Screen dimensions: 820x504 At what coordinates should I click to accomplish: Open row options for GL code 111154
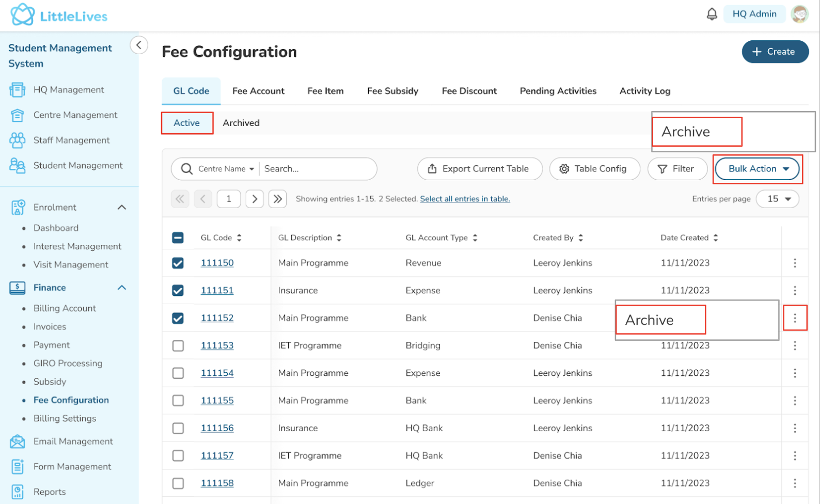tap(795, 373)
